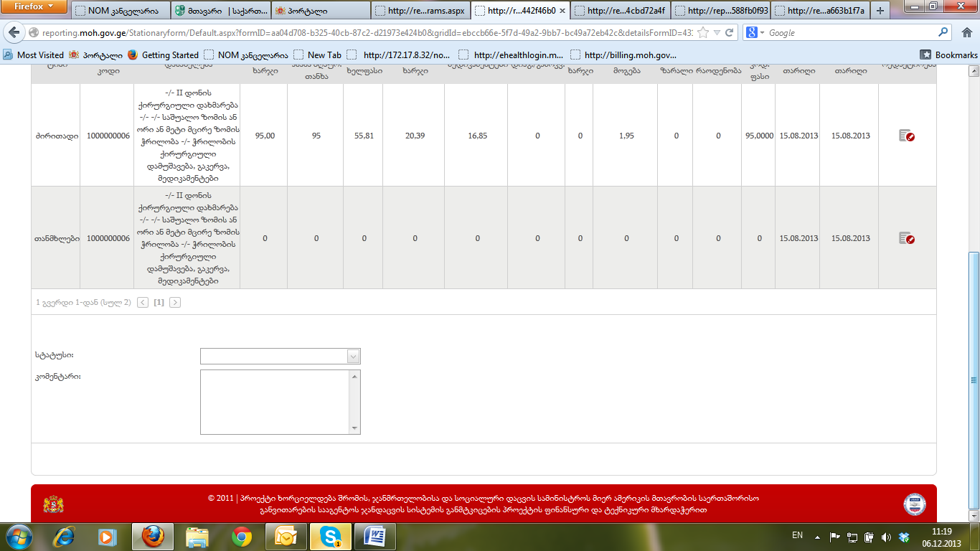Open Google Chrome from the taskbar

(x=241, y=537)
